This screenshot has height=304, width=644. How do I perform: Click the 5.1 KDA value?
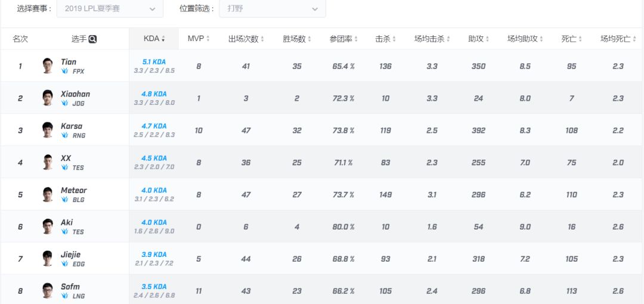pos(154,62)
